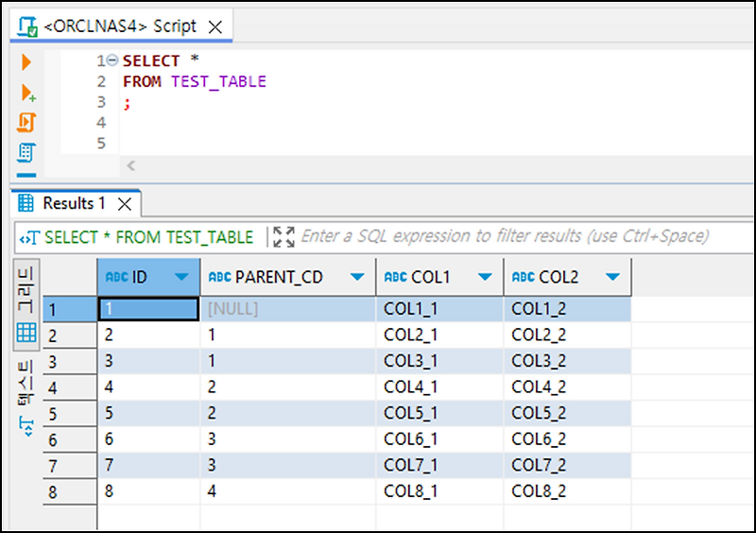Click the SELECT keyword in the editor
Image resolution: width=756 pixels, height=533 pixels.
(151, 60)
